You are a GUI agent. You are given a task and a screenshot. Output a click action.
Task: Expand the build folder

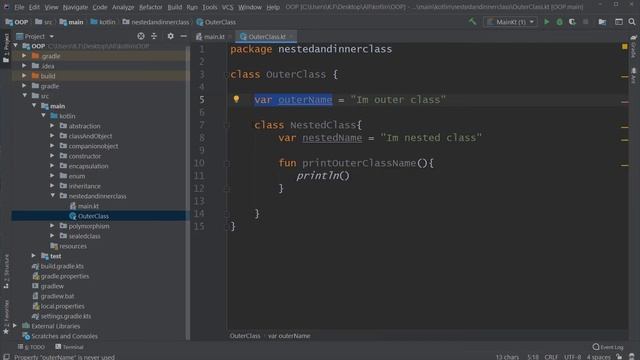tap(24, 76)
